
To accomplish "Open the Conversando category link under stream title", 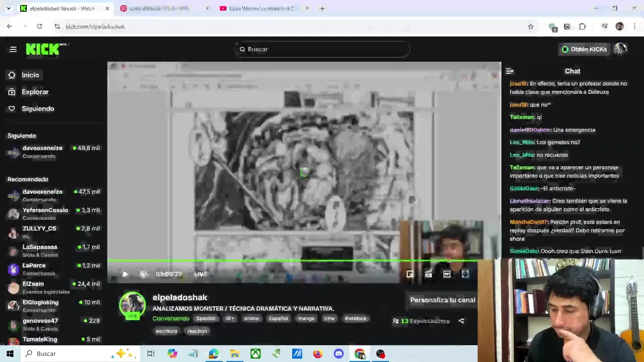I will (171, 318).
